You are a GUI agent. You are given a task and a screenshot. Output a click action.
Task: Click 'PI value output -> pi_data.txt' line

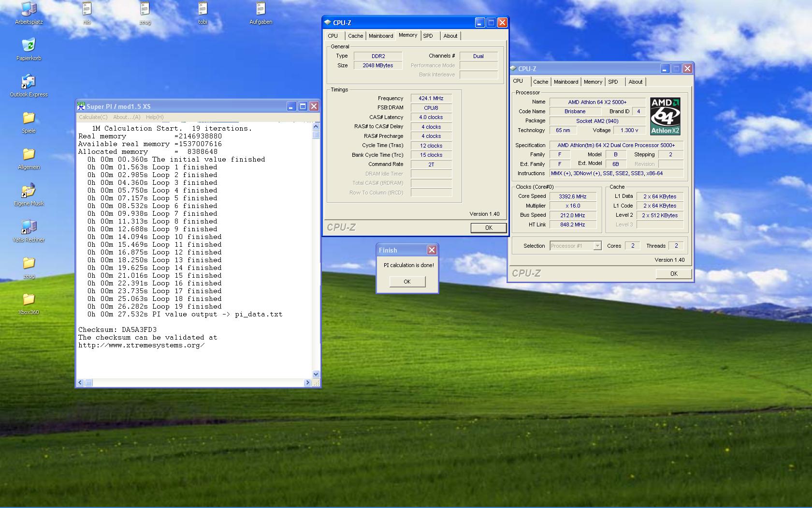(x=217, y=314)
